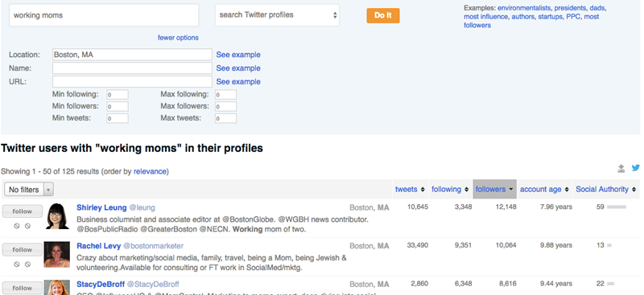Viewport: 644px width, 295px height.
Task: Click the Min tweets field
Action: (x=118, y=119)
